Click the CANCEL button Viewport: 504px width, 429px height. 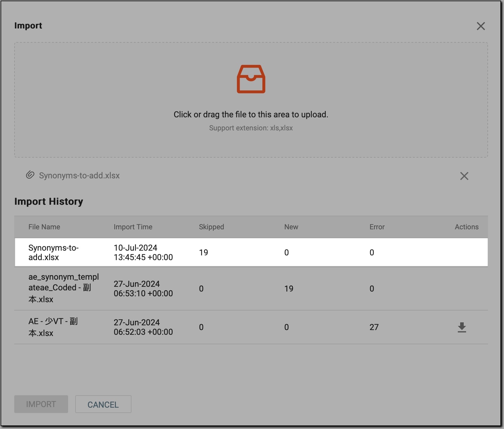pos(103,404)
